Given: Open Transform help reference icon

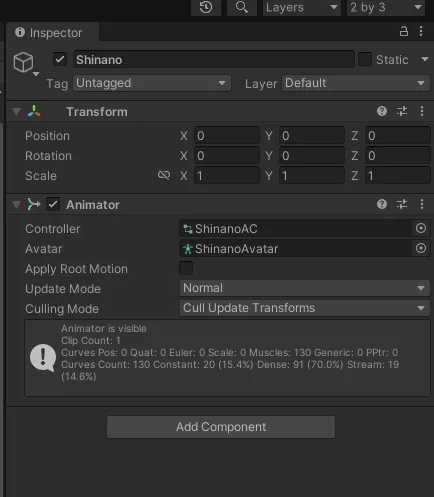Looking at the screenshot, I should (382, 111).
